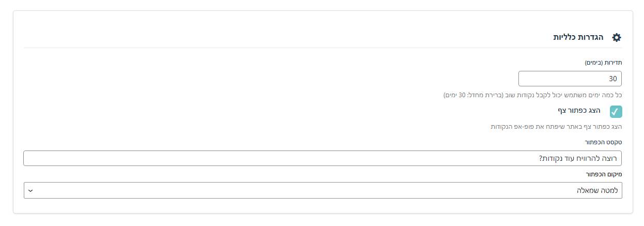
Task: Focus the 'טקסט הכפתור' text field
Action: coord(323,158)
